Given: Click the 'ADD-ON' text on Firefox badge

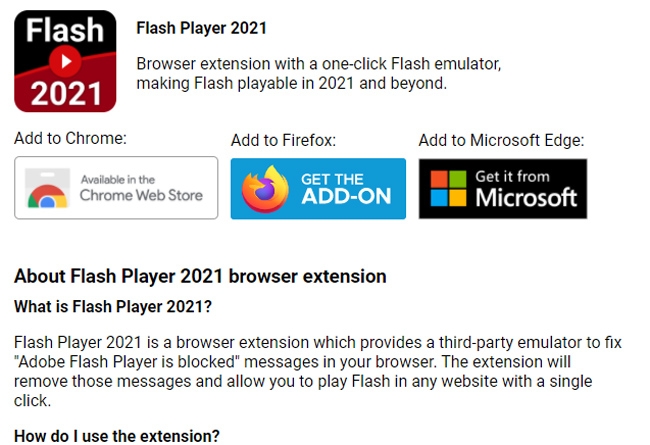Looking at the screenshot, I should pos(346,196).
